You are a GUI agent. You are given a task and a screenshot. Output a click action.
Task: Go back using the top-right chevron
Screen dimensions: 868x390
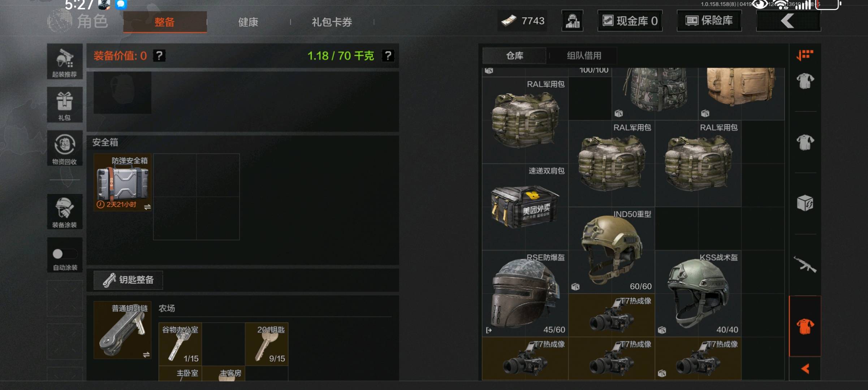[788, 21]
